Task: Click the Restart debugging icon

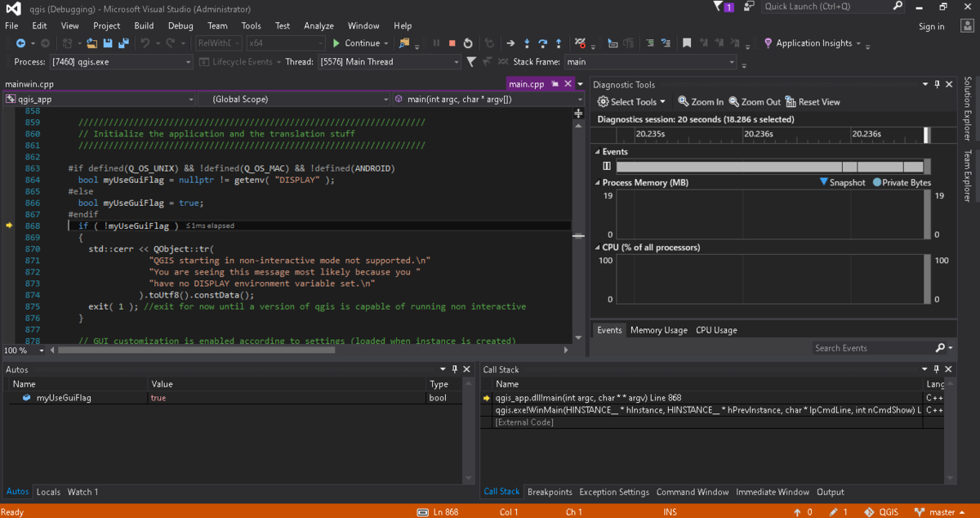Action: point(468,43)
